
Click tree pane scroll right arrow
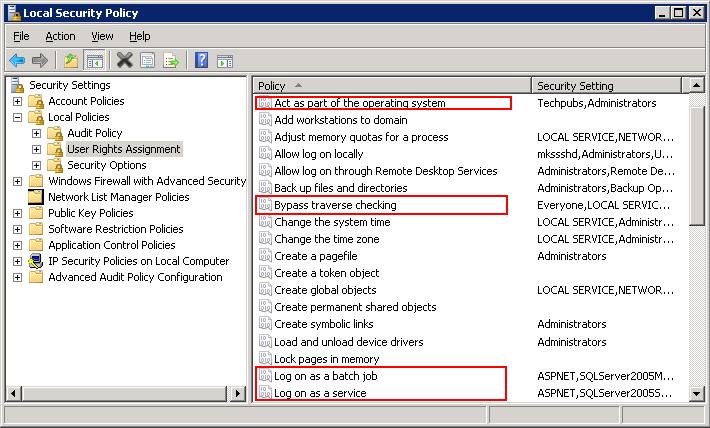pyautogui.click(x=237, y=393)
